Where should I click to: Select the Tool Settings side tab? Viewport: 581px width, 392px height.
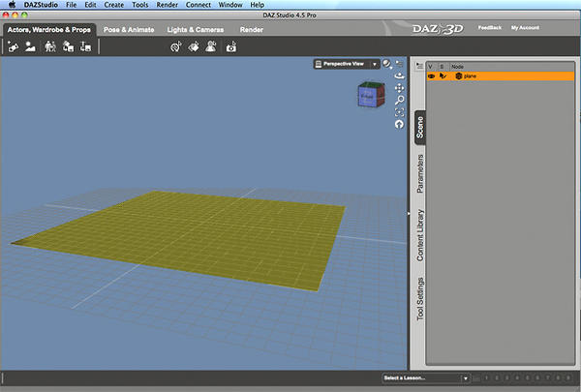tap(420, 299)
